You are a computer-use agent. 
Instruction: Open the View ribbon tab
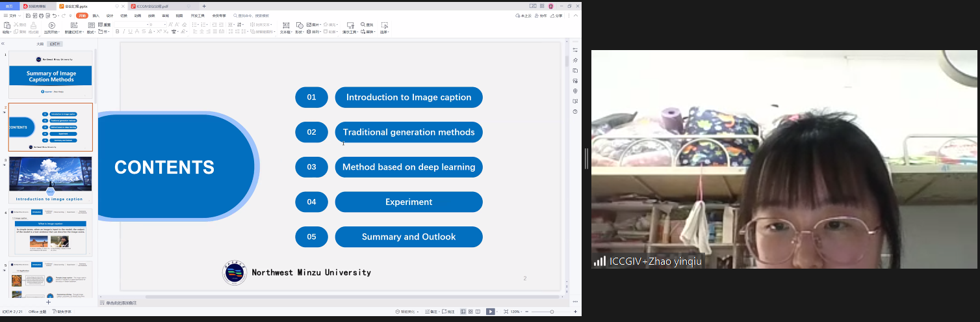click(x=179, y=16)
